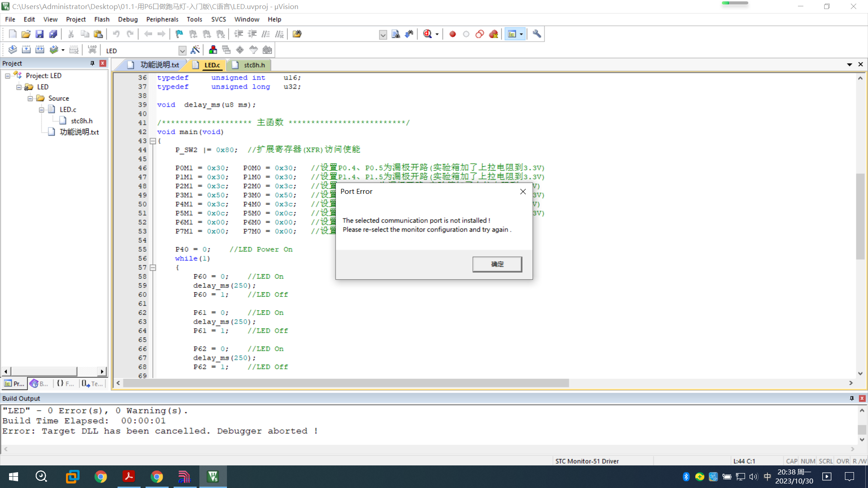868x488 pixels.
Task: Open Adobe Acrobat from the taskbar
Action: coord(129,477)
